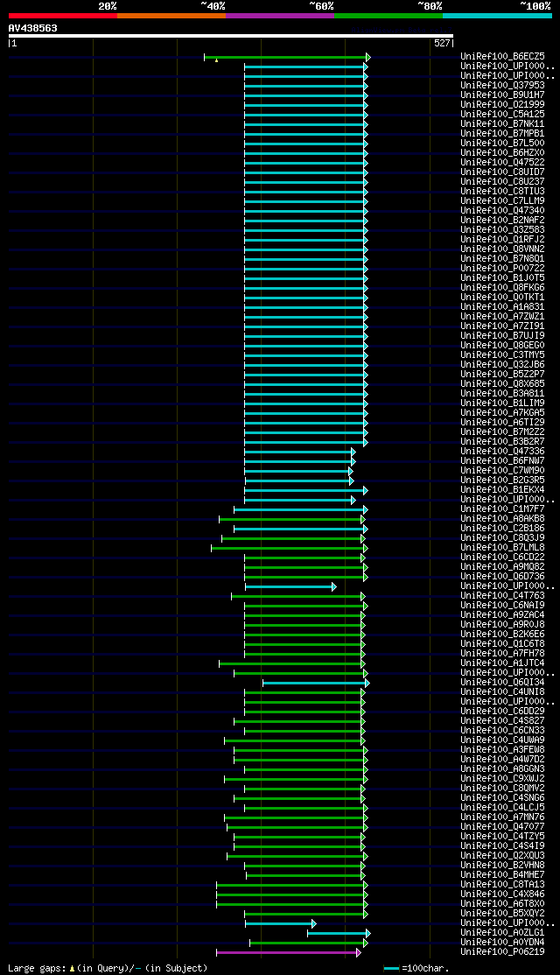560x975 pixels.
Task: Click the cyan ~100% identity legend segment
Action: (497, 15)
